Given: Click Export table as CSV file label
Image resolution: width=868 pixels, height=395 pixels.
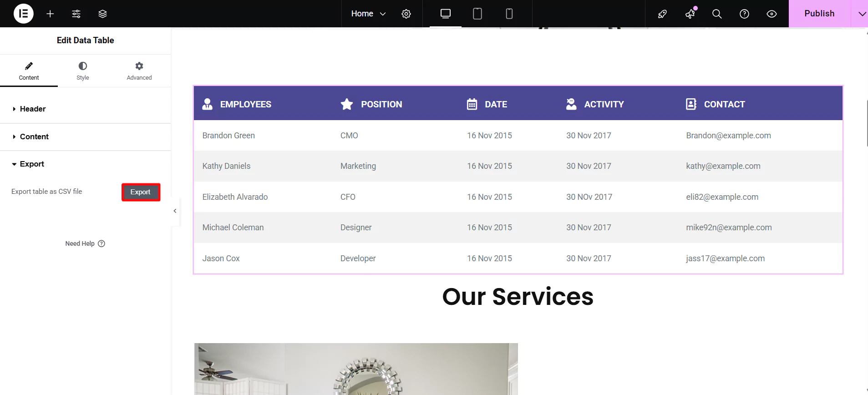Looking at the screenshot, I should (x=47, y=192).
